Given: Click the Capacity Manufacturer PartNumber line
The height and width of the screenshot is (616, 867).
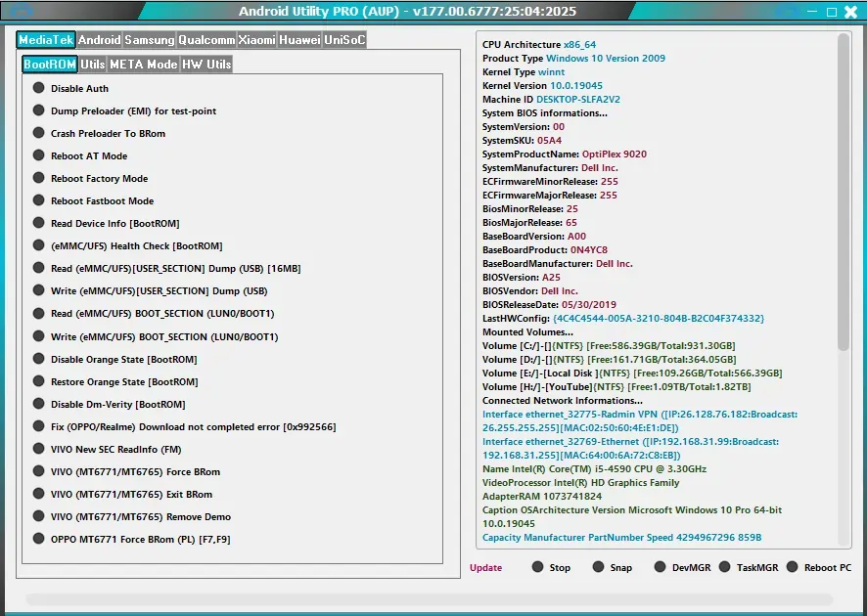Looking at the screenshot, I should (622, 538).
